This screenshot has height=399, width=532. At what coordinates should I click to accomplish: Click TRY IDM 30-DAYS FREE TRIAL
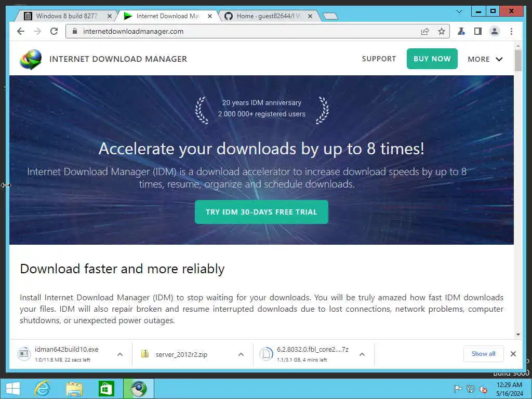(x=261, y=212)
